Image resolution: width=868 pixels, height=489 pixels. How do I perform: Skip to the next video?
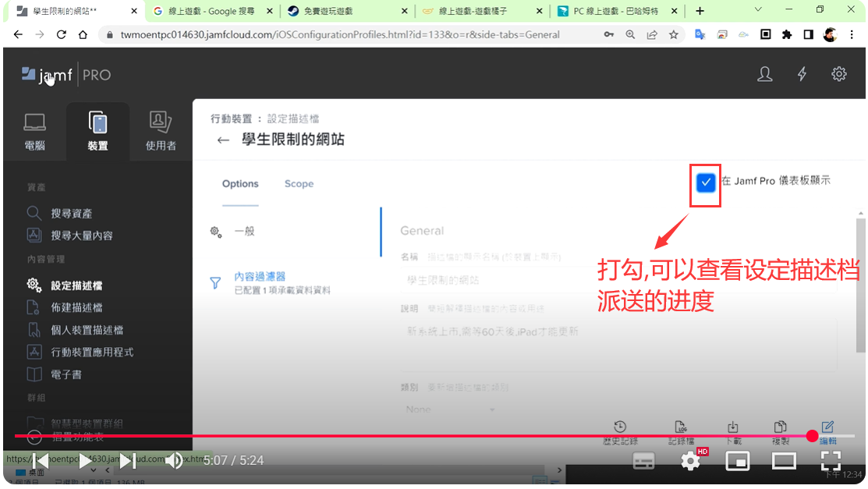pyautogui.click(x=128, y=460)
